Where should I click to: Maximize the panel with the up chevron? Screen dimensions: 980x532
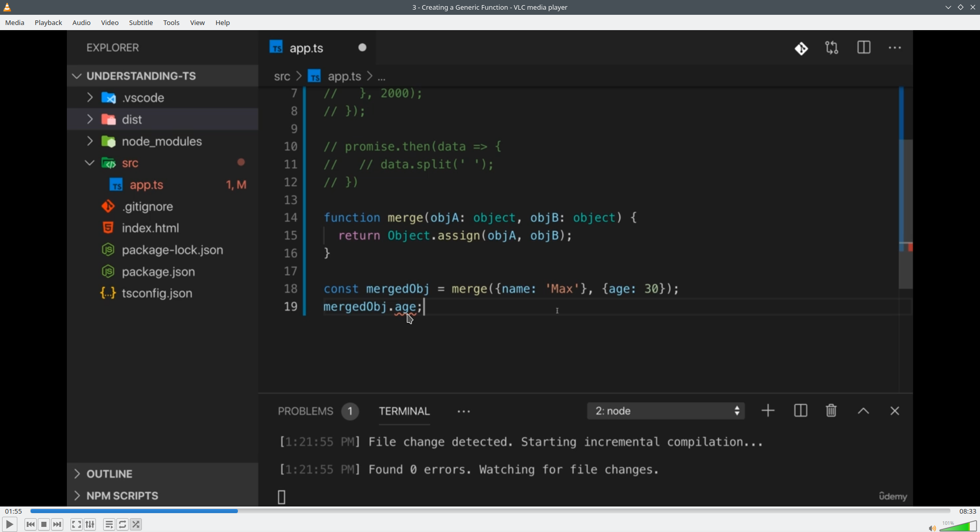pyautogui.click(x=864, y=412)
